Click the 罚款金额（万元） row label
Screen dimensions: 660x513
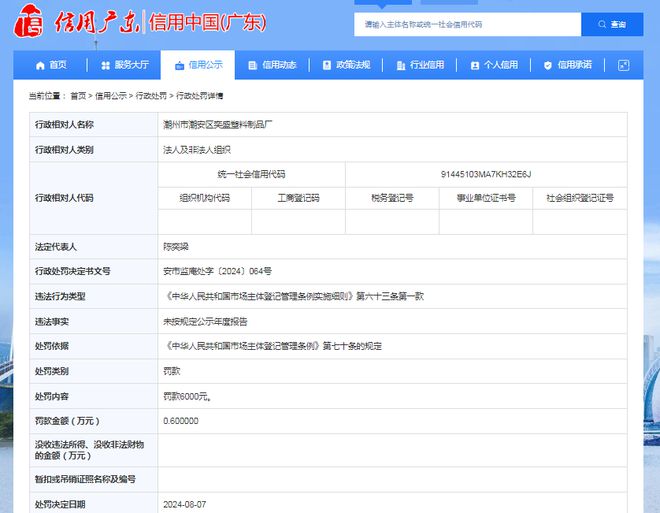(67, 421)
